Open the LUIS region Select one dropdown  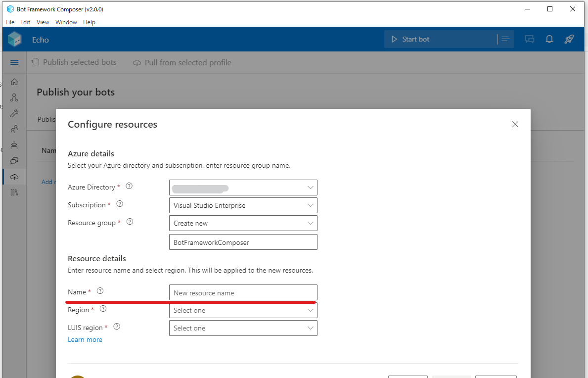(243, 328)
